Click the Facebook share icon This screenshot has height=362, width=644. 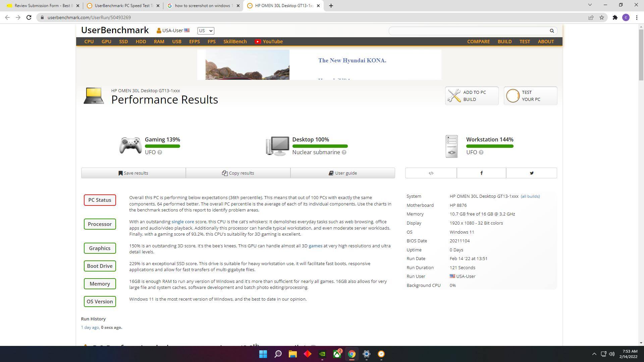481,173
